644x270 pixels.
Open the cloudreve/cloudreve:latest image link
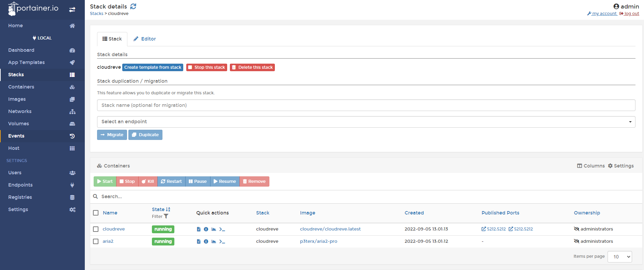(330, 229)
